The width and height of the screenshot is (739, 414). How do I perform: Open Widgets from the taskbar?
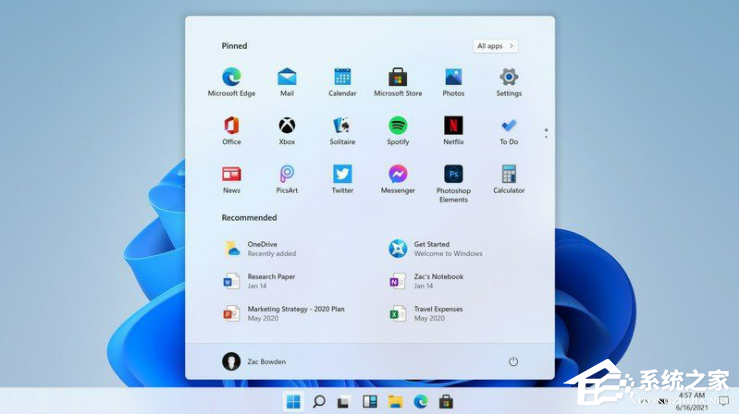tap(370, 402)
